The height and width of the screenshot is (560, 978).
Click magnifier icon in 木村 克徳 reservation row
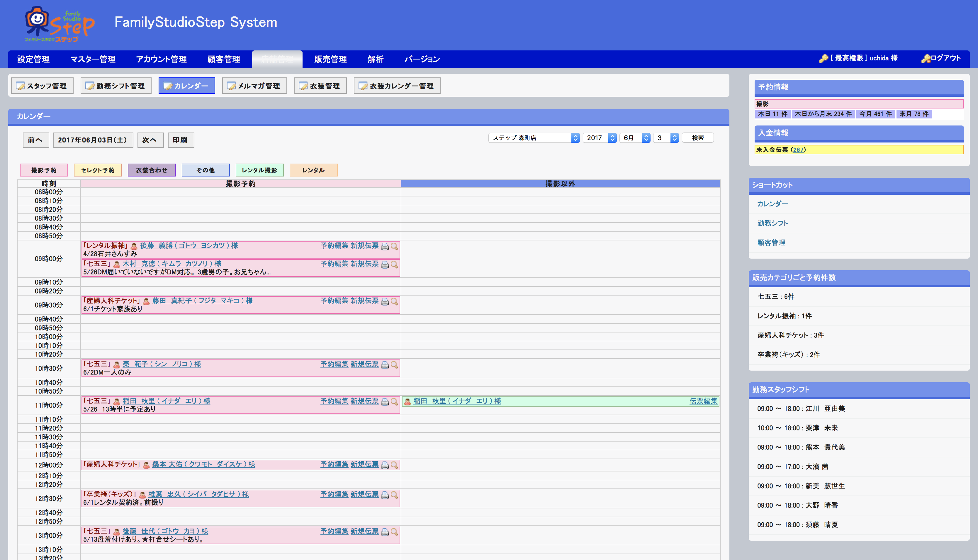394,265
